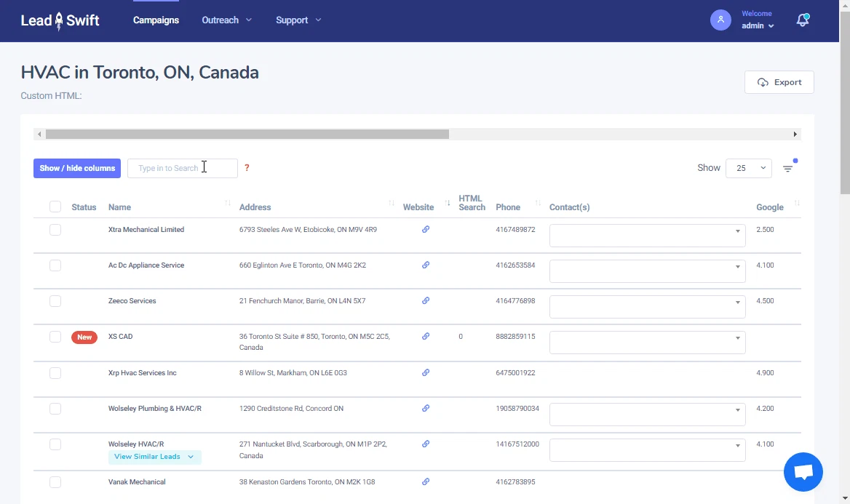Click the website link icon for Zeeco Services
Screen dimensions: 850x504
click(426, 300)
